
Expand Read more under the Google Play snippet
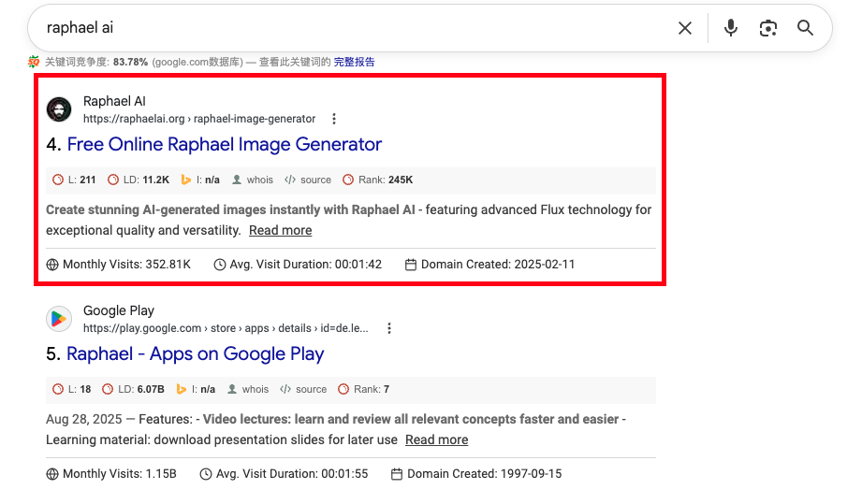pyautogui.click(x=436, y=439)
